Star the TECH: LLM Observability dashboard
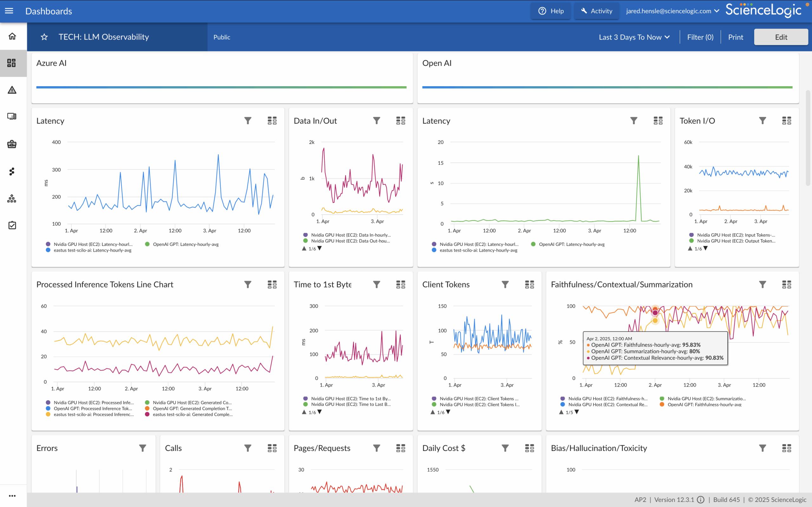The width and height of the screenshot is (812, 507). click(x=44, y=37)
